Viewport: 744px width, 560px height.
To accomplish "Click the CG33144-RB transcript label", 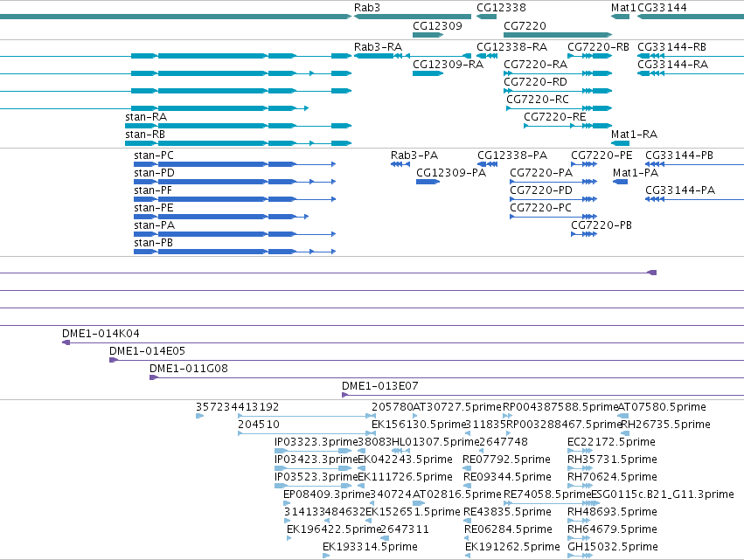I will pos(672,47).
